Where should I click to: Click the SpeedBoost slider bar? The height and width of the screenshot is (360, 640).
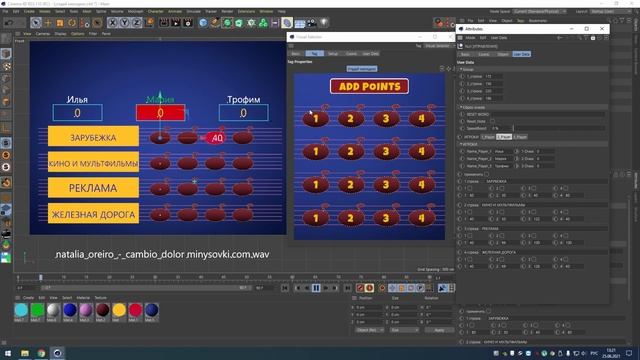tap(559, 128)
